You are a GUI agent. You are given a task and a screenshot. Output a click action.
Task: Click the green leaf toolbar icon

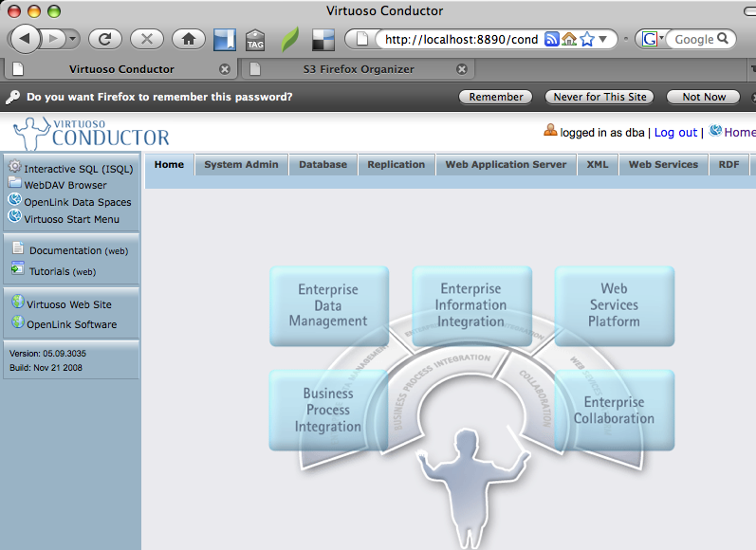click(x=289, y=40)
